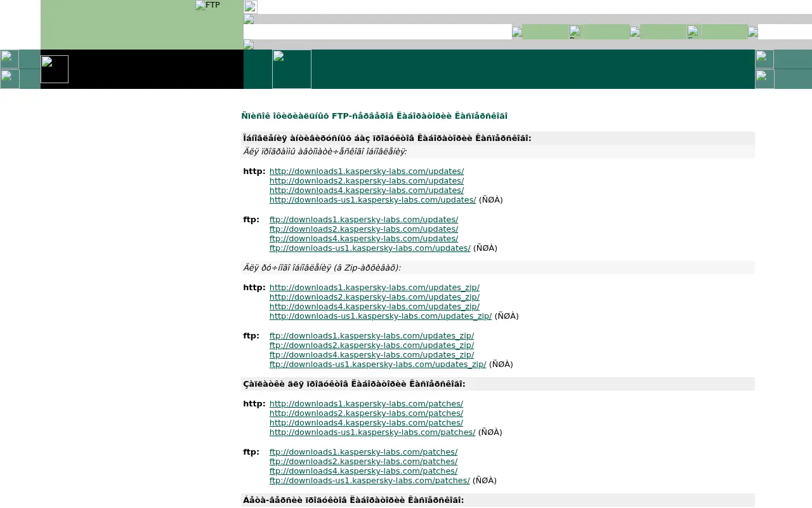This screenshot has height=508, width=812.
Task: Open ftp://downloads1.kaspersky-labs.com/updates/ link
Action: point(363,220)
